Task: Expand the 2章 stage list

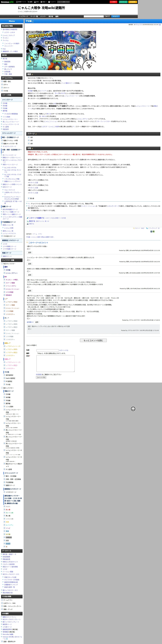Action: (x=29, y=140)
